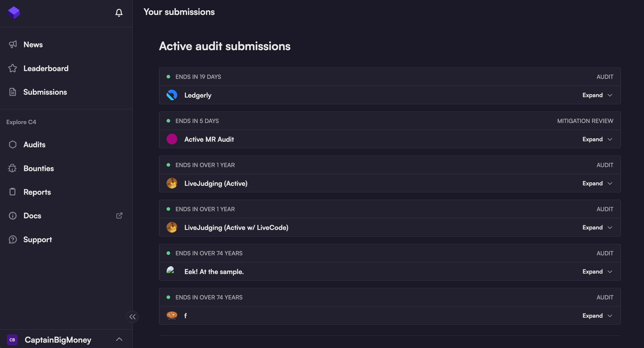Open the Reports menu item
The image size is (644, 348).
coord(37,192)
